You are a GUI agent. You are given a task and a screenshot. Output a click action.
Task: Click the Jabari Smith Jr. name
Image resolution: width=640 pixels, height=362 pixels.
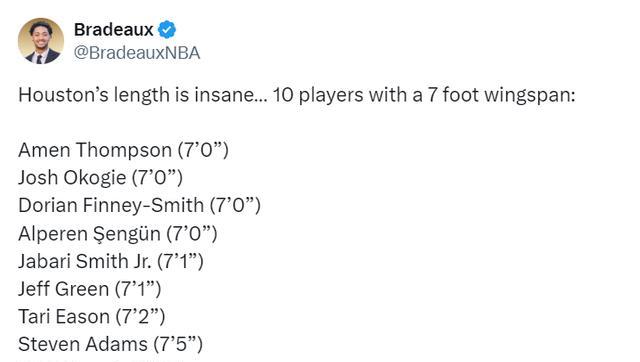click(x=85, y=261)
